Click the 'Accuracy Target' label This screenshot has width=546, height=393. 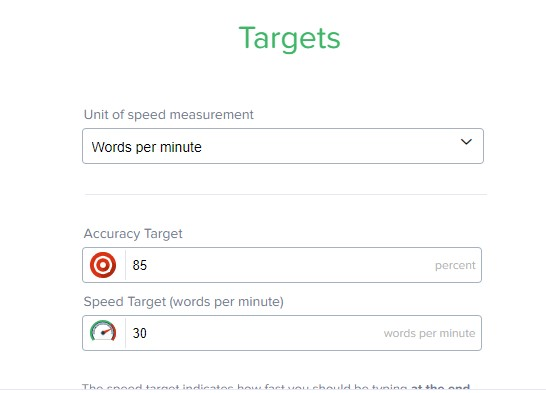click(133, 234)
